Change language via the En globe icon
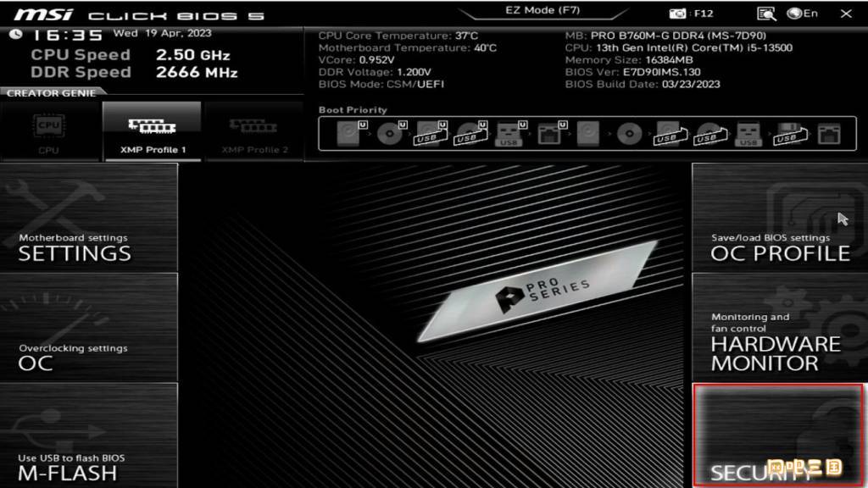Screen dimensions: 868x488 tap(803, 14)
